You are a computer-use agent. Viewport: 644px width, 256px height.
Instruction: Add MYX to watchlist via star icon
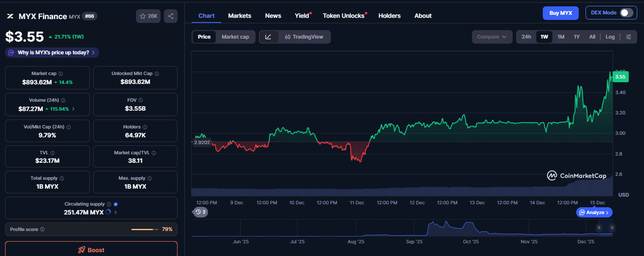coord(142,16)
